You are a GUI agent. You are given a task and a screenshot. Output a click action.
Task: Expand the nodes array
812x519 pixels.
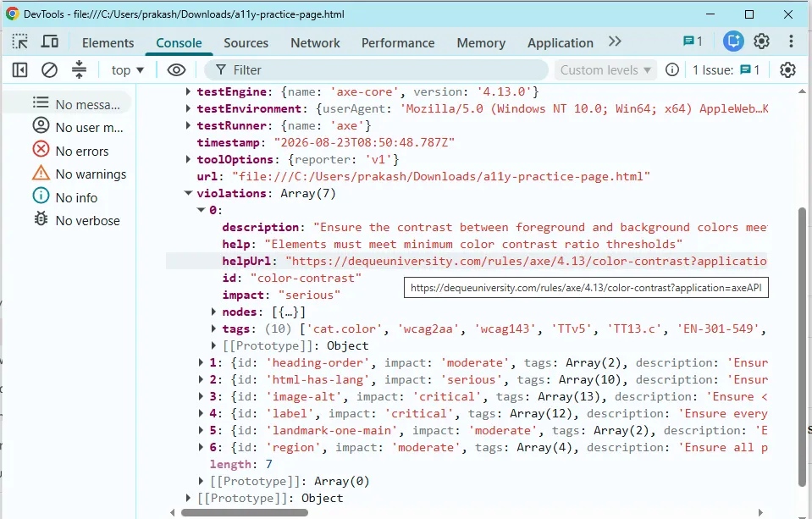[213, 312]
